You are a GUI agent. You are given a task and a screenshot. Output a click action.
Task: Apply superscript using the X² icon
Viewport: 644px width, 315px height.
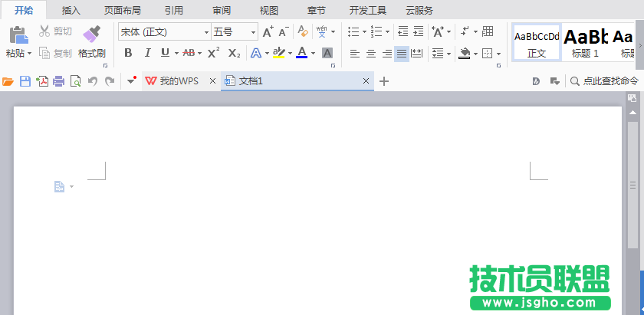click(x=214, y=53)
